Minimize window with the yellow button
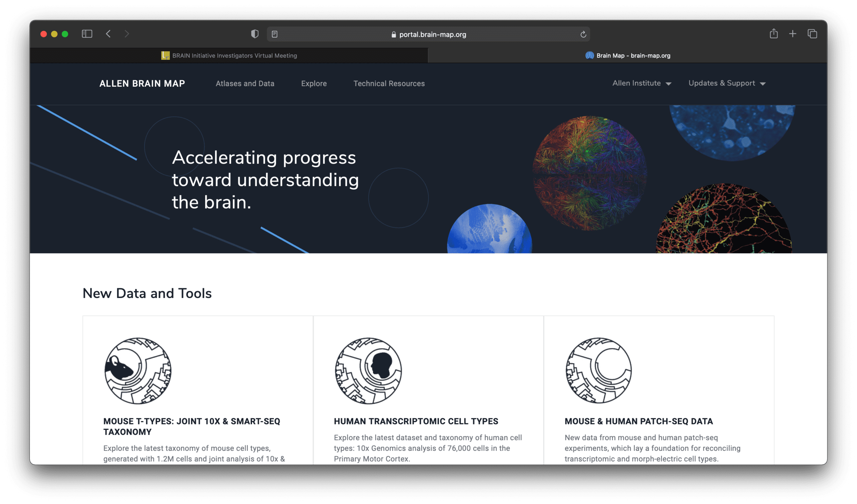857x504 pixels. click(x=55, y=34)
